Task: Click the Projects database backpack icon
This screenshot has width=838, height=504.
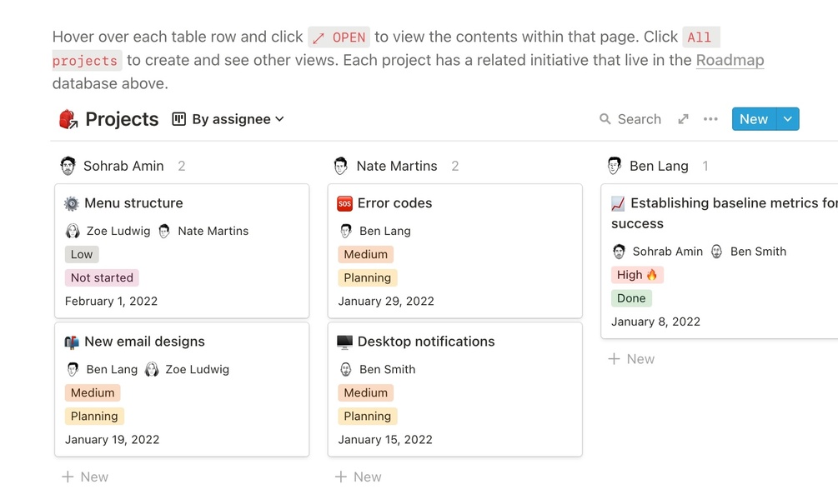Action: tap(68, 119)
